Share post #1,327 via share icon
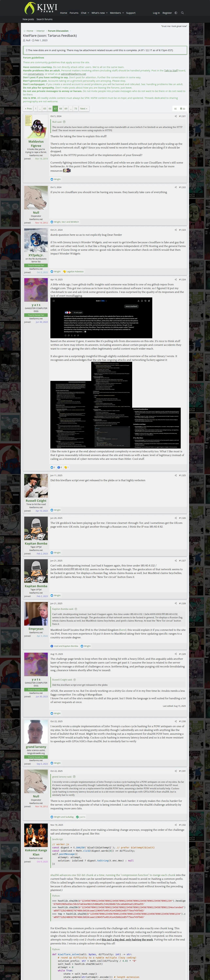This screenshot has height=980, width=210. click(x=176, y=560)
